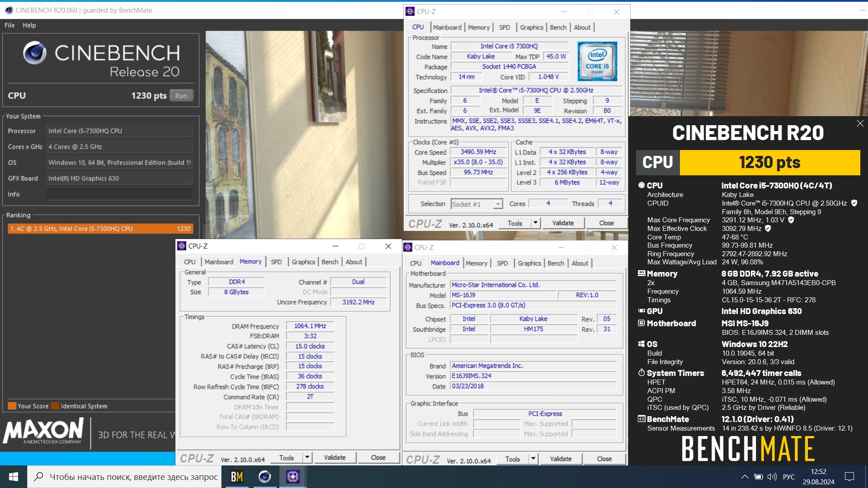Click the BenchMate taskbar icon

coord(237,477)
